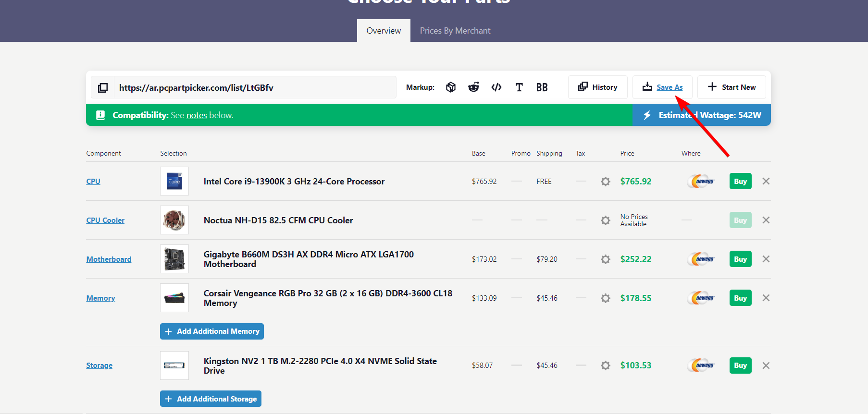The height and width of the screenshot is (414, 868).
Task: Buy the Intel Core i9-13900K processor
Action: click(x=740, y=181)
